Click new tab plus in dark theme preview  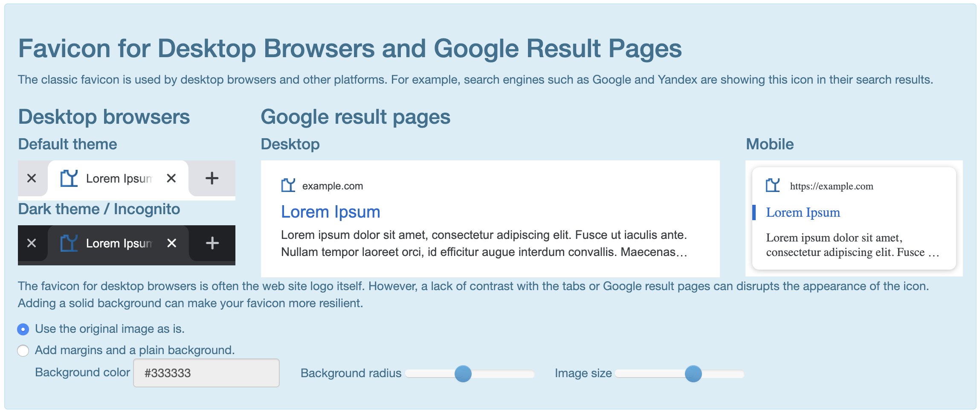[212, 243]
